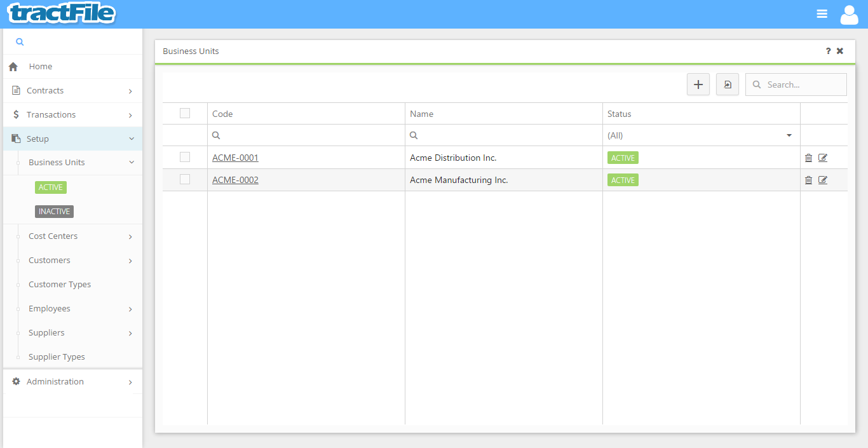Open the ACME-0002 code link
The width and height of the screenshot is (868, 448).
[235, 180]
